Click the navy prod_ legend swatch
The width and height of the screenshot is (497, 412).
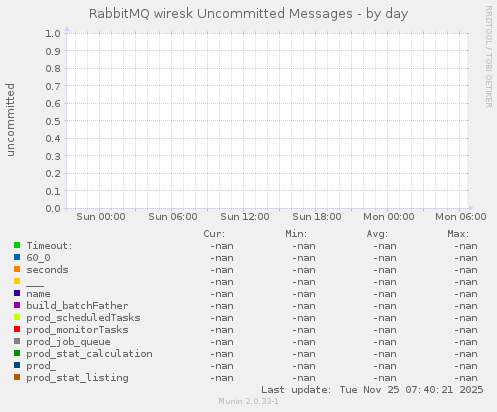click(x=17, y=365)
